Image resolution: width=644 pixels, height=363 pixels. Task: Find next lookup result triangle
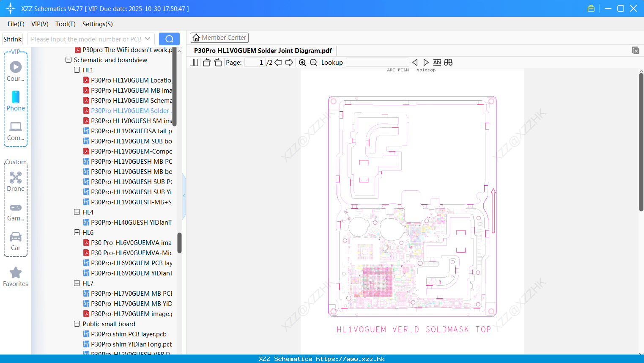pyautogui.click(x=426, y=63)
